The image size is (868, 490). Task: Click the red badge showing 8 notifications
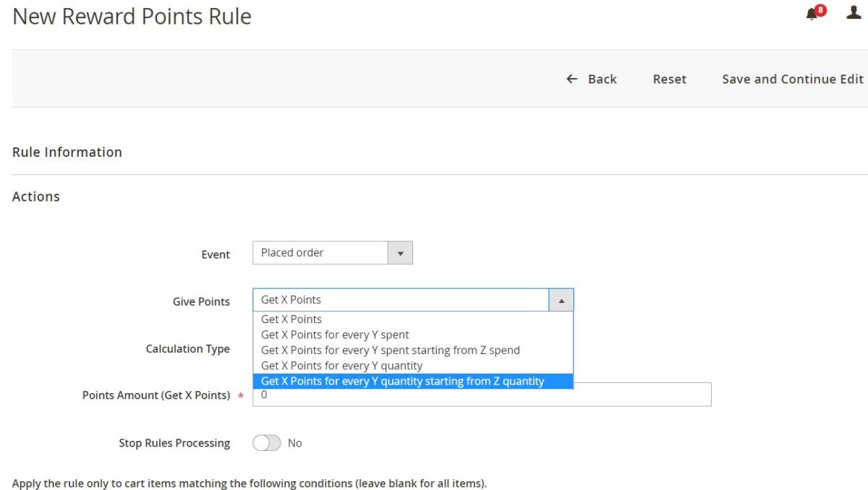click(x=819, y=8)
